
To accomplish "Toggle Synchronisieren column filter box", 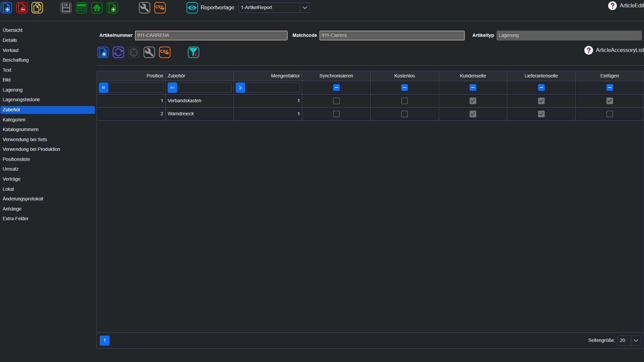I will [336, 88].
